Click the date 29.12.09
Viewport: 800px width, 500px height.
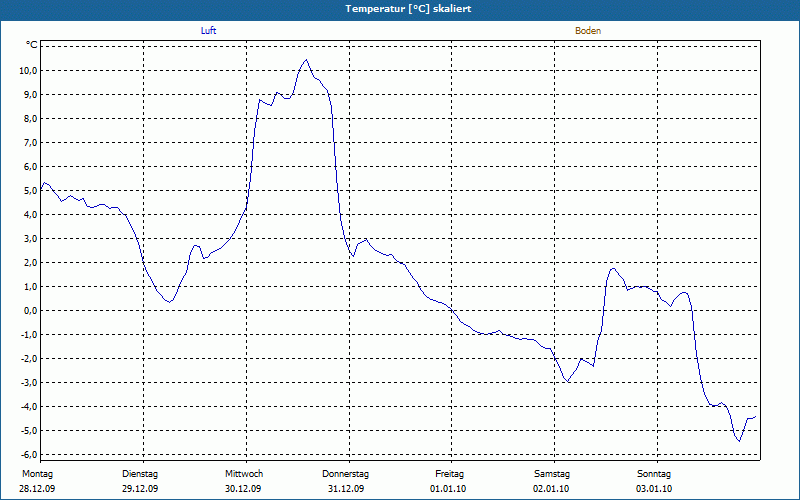pos(140,489)
